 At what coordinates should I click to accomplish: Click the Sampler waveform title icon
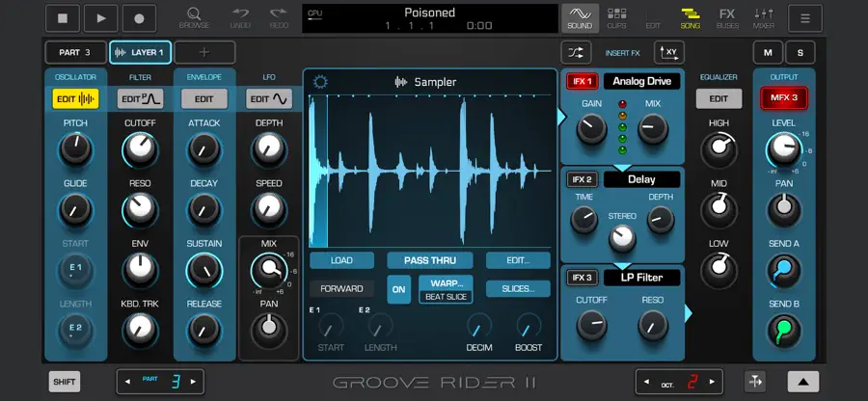(401, 82)
